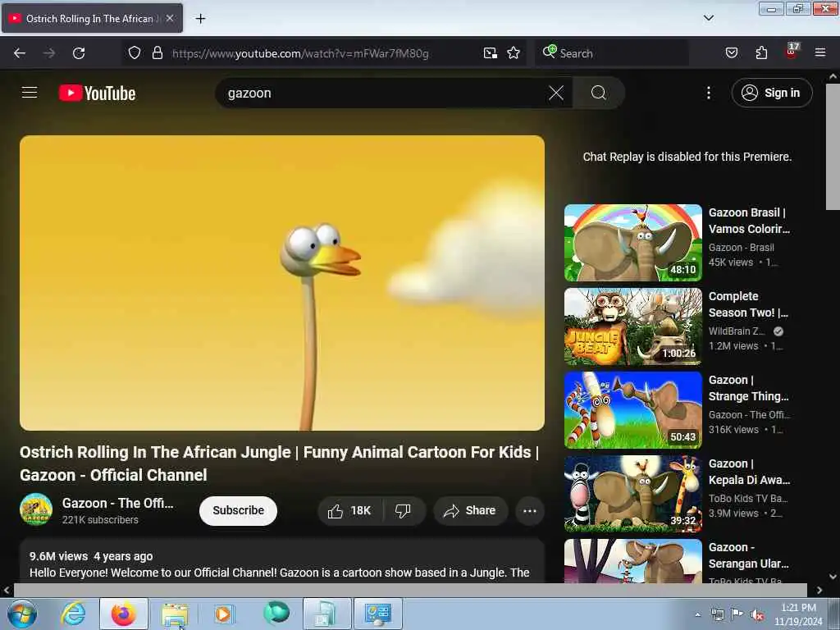Close the Ostrich Rolling tab

[x=170, y=18]
